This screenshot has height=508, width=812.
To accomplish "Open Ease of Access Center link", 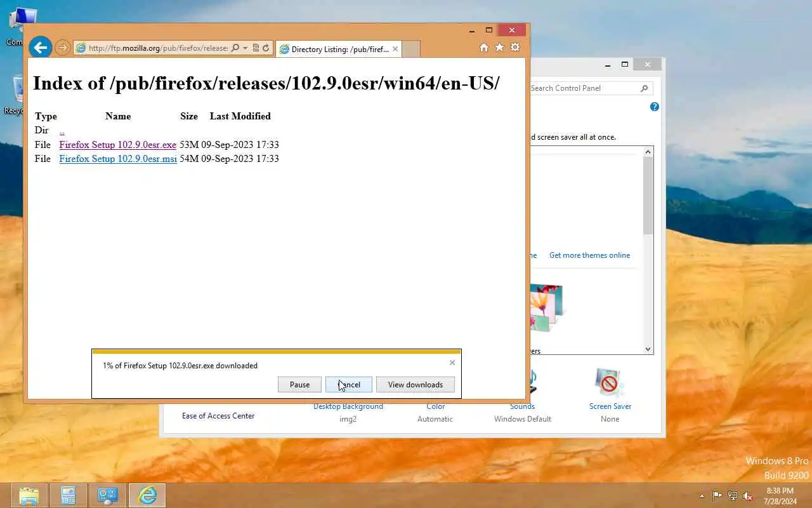I will 218,416.
